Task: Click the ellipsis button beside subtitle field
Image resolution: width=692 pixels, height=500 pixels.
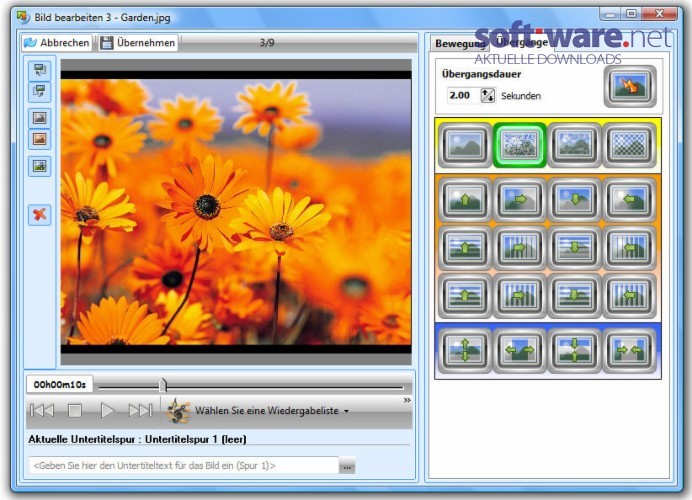Action: point(347,466)
